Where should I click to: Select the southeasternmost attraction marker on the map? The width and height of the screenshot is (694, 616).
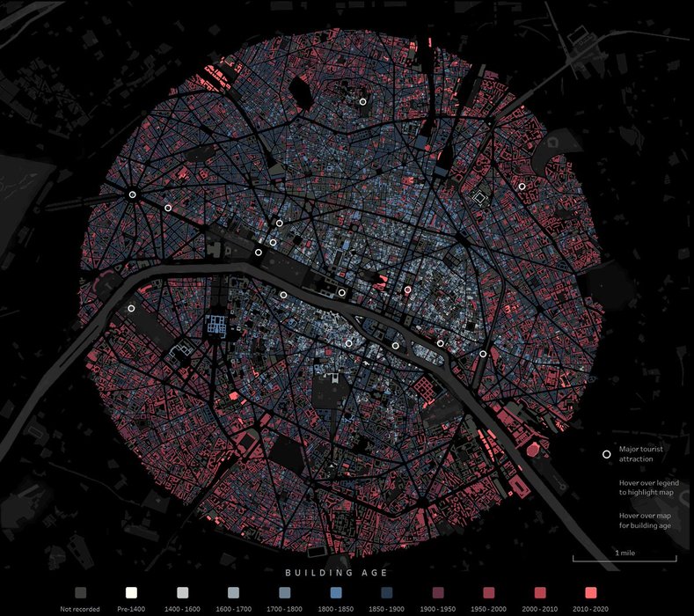click(483, 354)
